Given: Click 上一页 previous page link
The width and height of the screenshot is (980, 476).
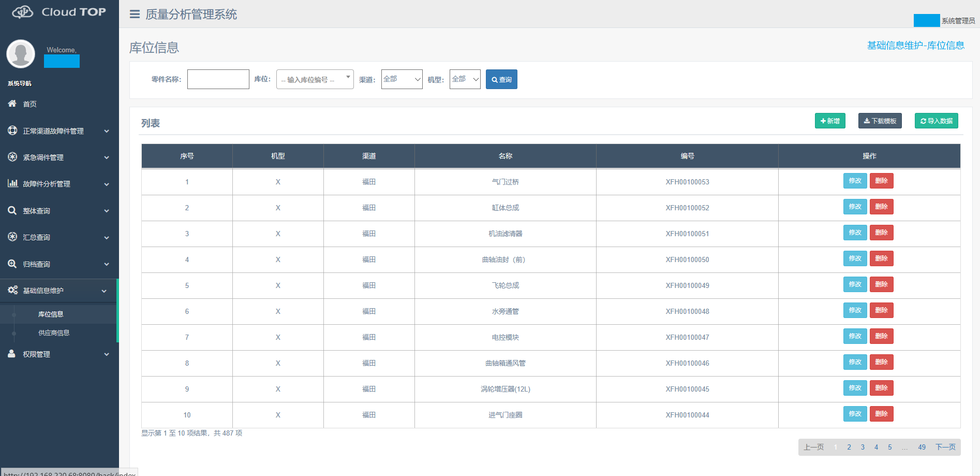Looking at the screenshot, I should pyautogui.click(x=814, y=447).
